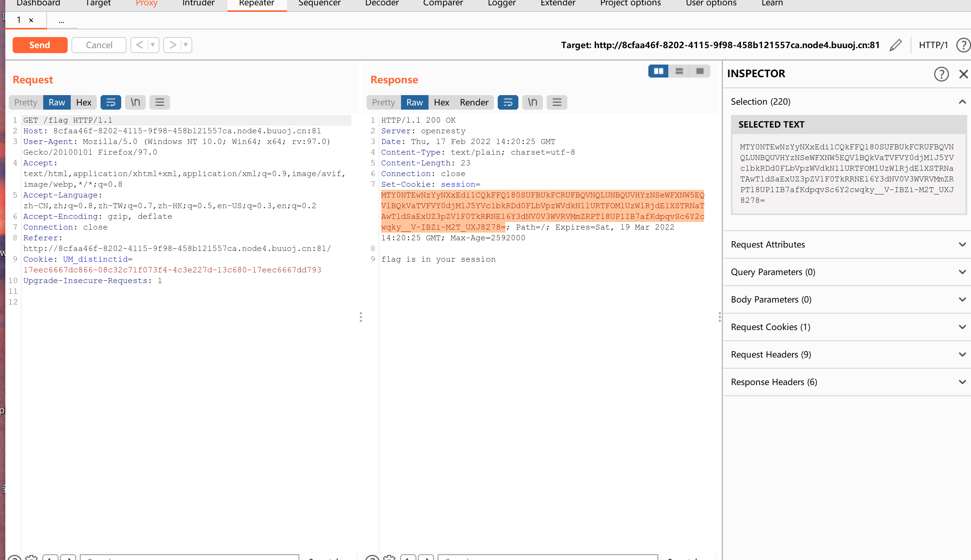Close Repeater tab 1
The height and width of the screenshot is (560, 971).
point(31,20)
